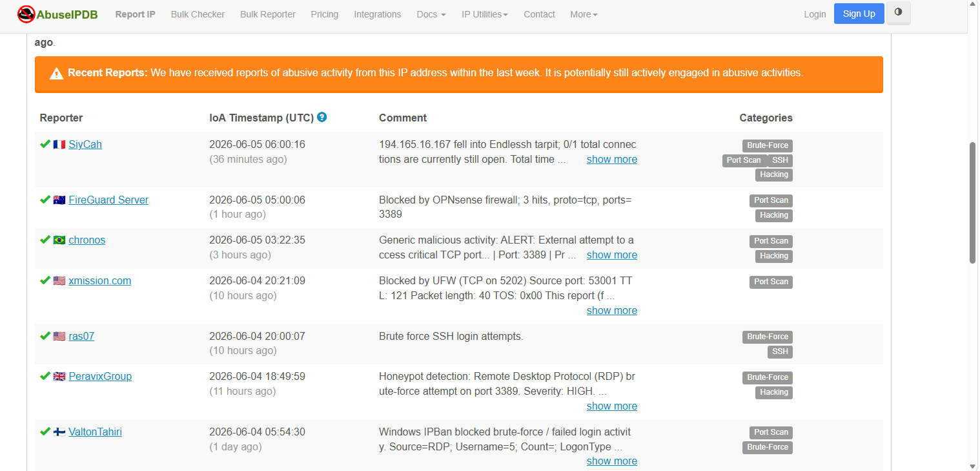Click the green checkmark beside xmission.com

pyautogui.click(x=45, y=280)
